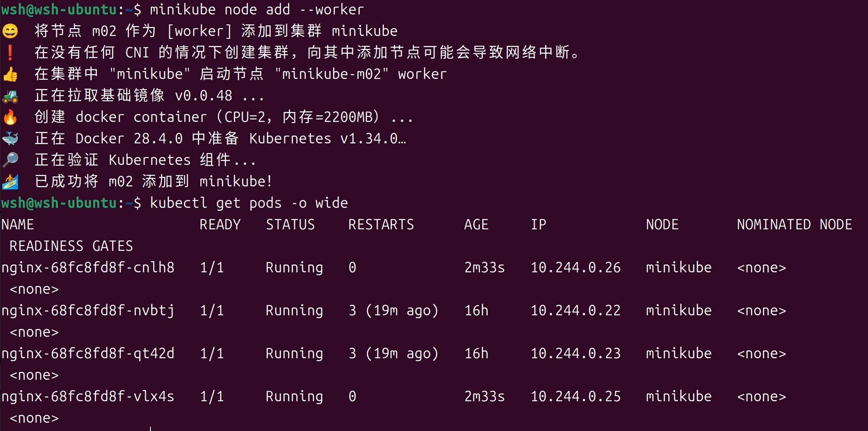Click pod name nginx-68fc8fd8f-qt42d

coord(88,353)
